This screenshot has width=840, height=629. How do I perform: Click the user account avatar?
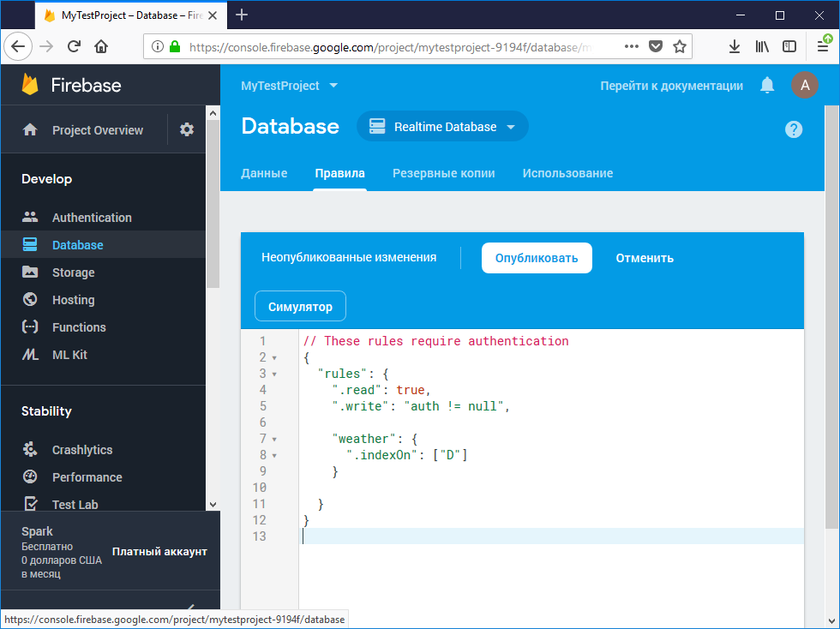coord(804,86)
